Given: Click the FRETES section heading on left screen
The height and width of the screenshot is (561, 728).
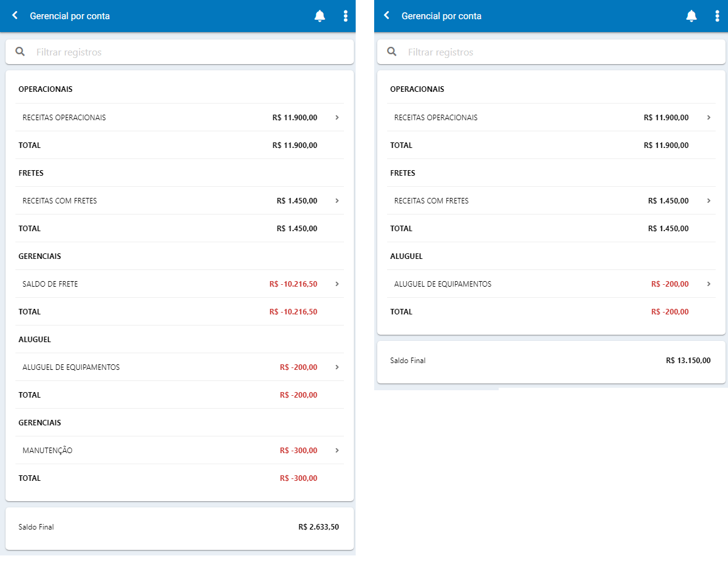Looking at the screenshot, I should 31,173.
